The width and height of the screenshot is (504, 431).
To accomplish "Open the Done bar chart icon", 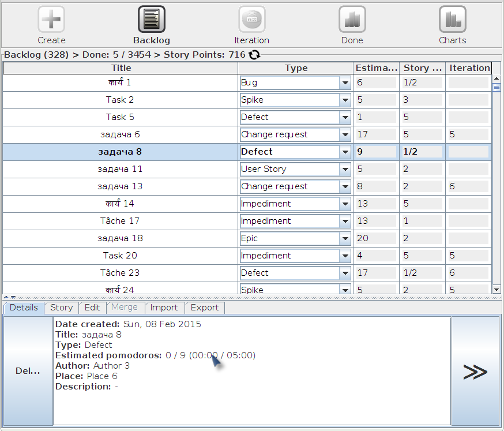I will point(352,19).
